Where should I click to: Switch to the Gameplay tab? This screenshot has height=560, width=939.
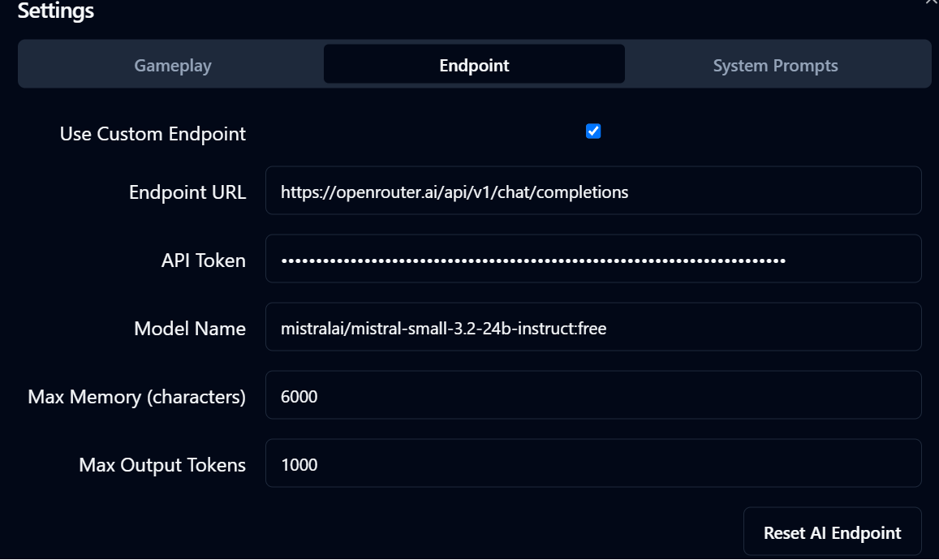(x=172, y=66)
